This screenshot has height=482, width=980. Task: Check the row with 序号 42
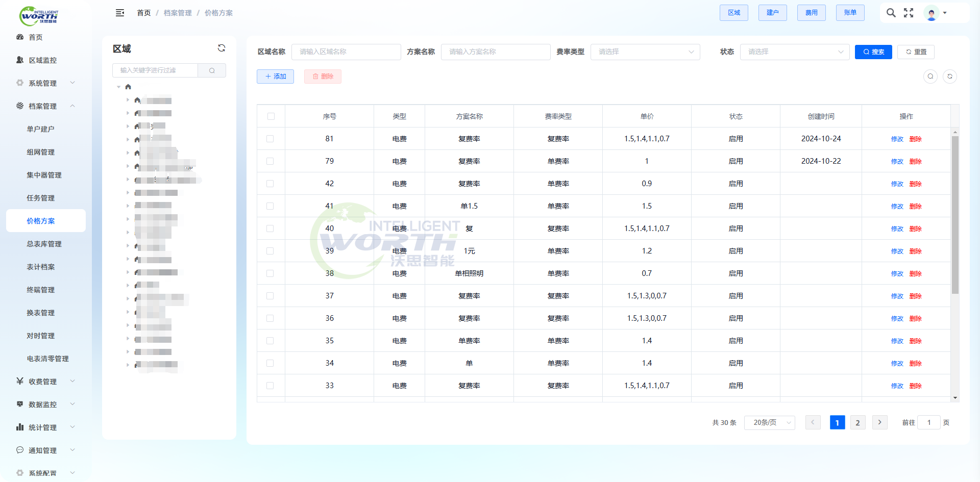(270, 184)
